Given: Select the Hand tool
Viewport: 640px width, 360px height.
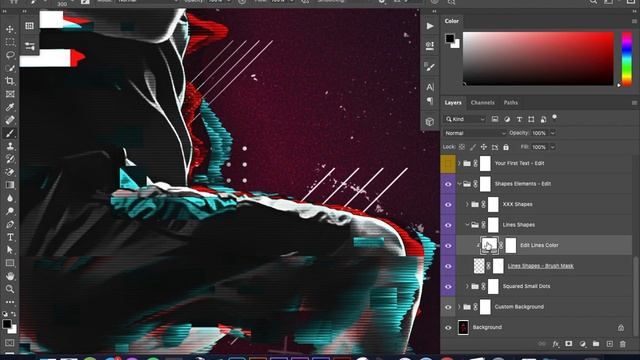Looking at the screenshot, I should click(10, 276).
